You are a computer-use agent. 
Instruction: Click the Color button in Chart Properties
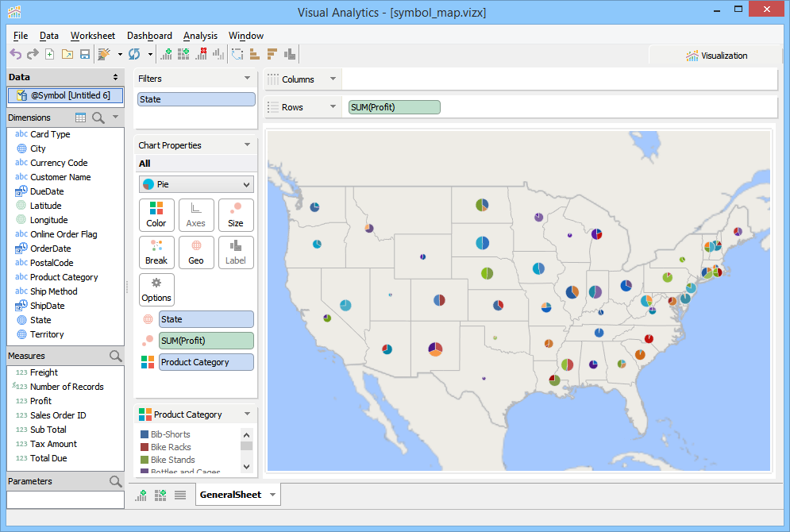156,214
